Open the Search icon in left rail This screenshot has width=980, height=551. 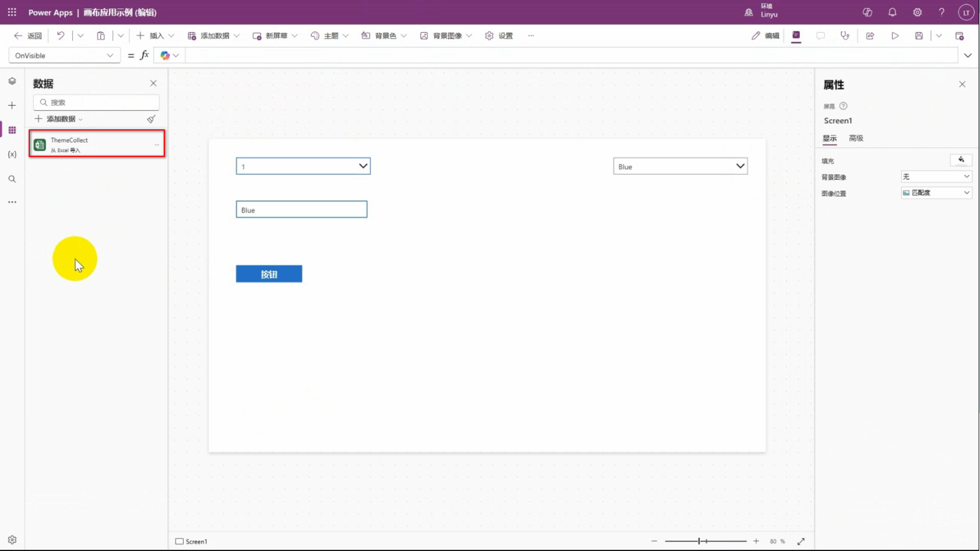12,179
